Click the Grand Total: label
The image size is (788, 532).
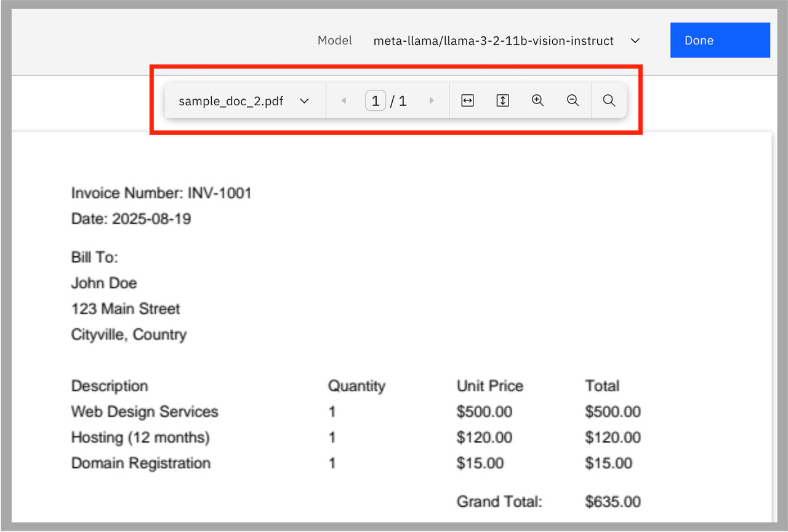[x=499, y=502]
